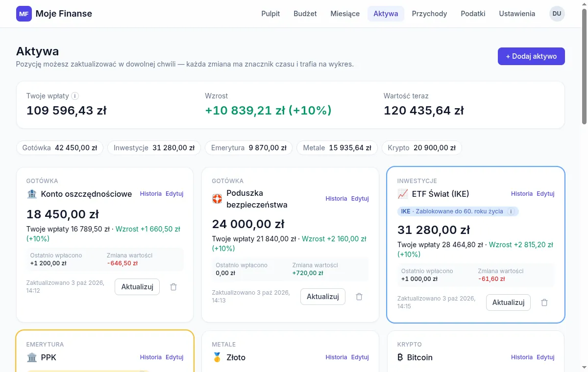Click the Emerytura category chip
This screenshot has height=372, width=588.
pyautogui.click(x=249, y=148)
